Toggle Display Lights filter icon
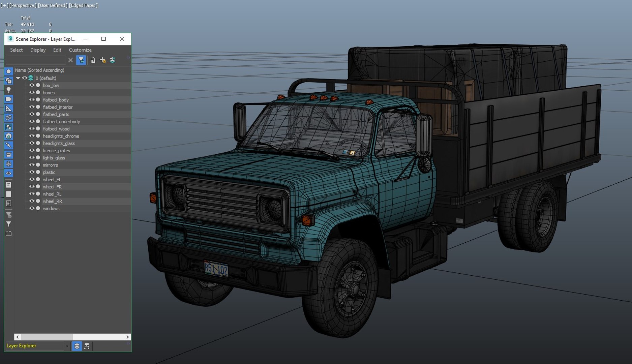This screenshot has width=632, height=364. (9, 90)
